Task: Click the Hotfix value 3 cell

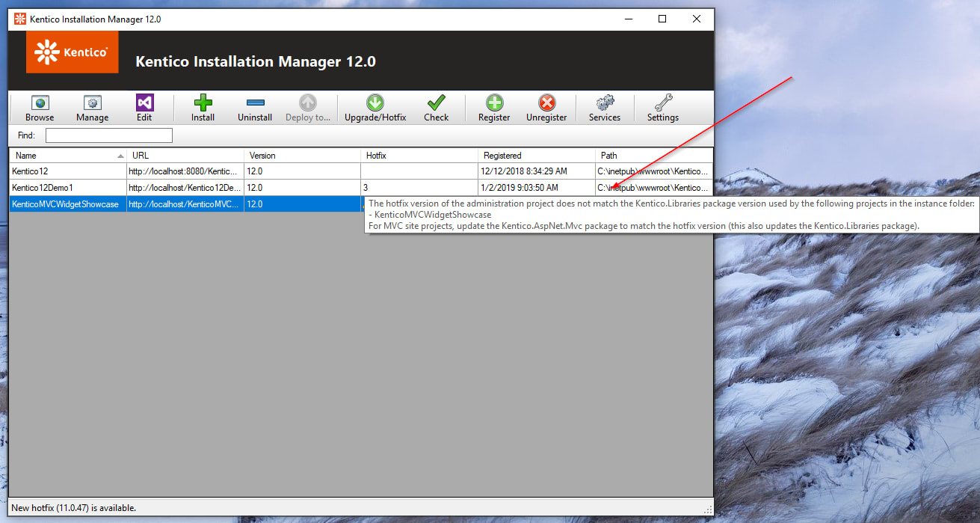Action: pos(419,188)
